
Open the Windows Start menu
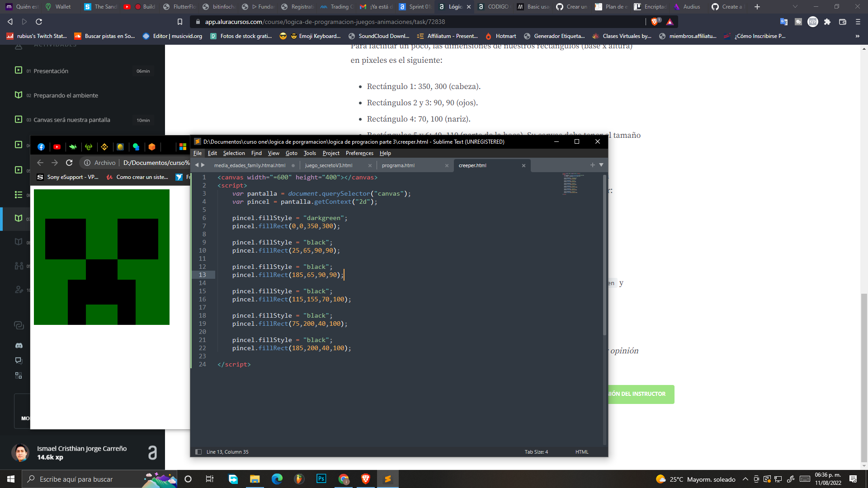11,479
